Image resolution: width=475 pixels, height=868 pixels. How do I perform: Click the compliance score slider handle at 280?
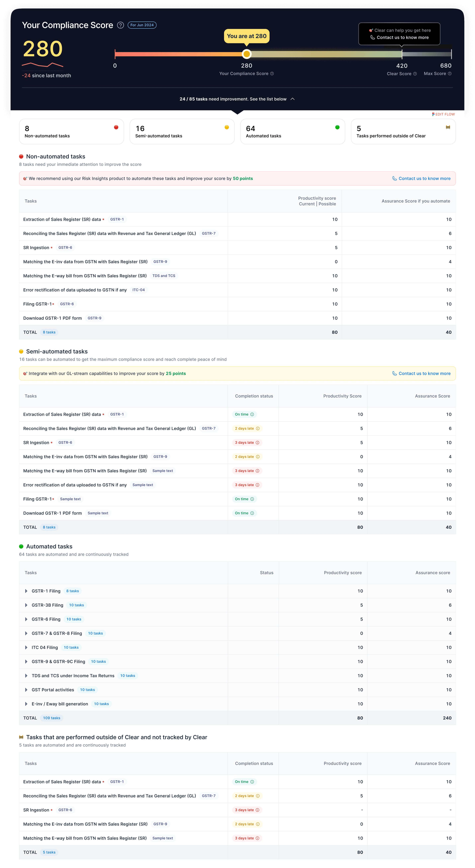pos(247,54)
